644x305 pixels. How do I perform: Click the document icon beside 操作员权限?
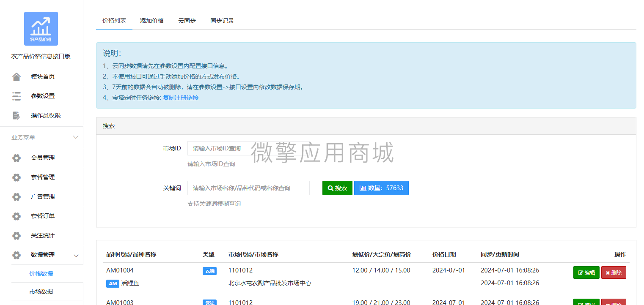pyautogui.click(x=17, y=115)
